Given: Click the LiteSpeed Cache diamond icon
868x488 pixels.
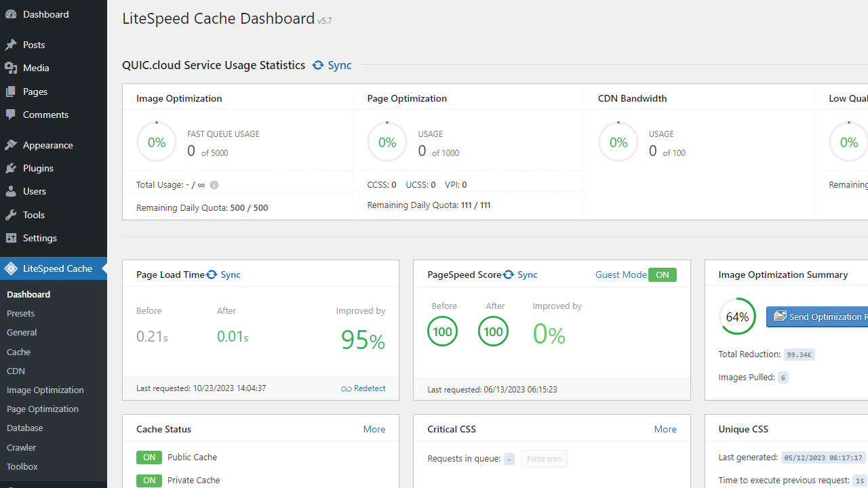Looking at the screenshot, I should point(11,268).
